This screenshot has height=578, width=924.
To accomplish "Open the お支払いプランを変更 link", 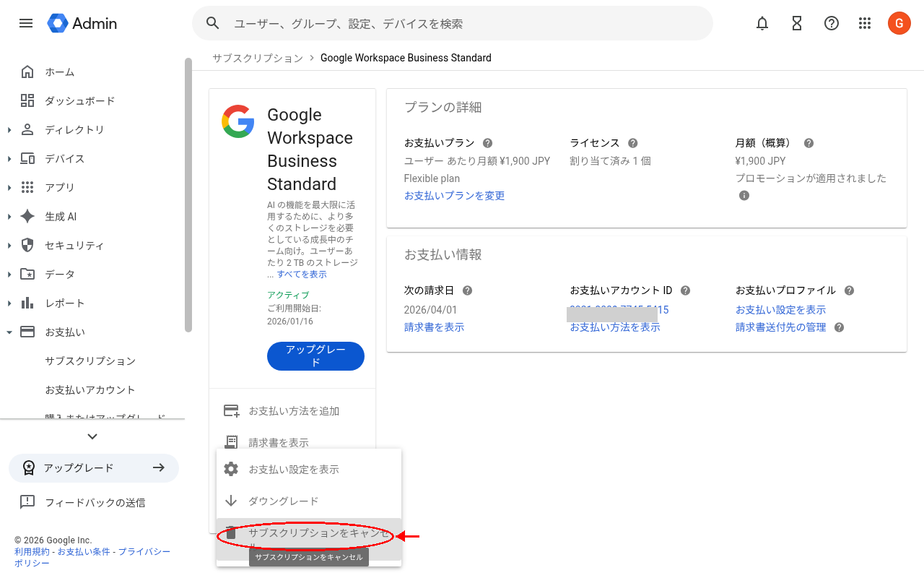I will coord(454,195).
